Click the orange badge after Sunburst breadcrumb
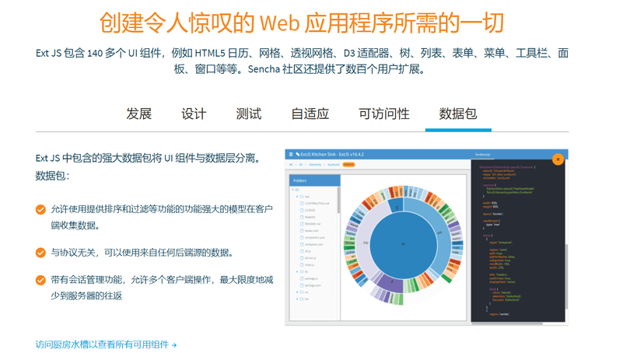This screenshot has width=644, height=353. click(x=348, y=165)
